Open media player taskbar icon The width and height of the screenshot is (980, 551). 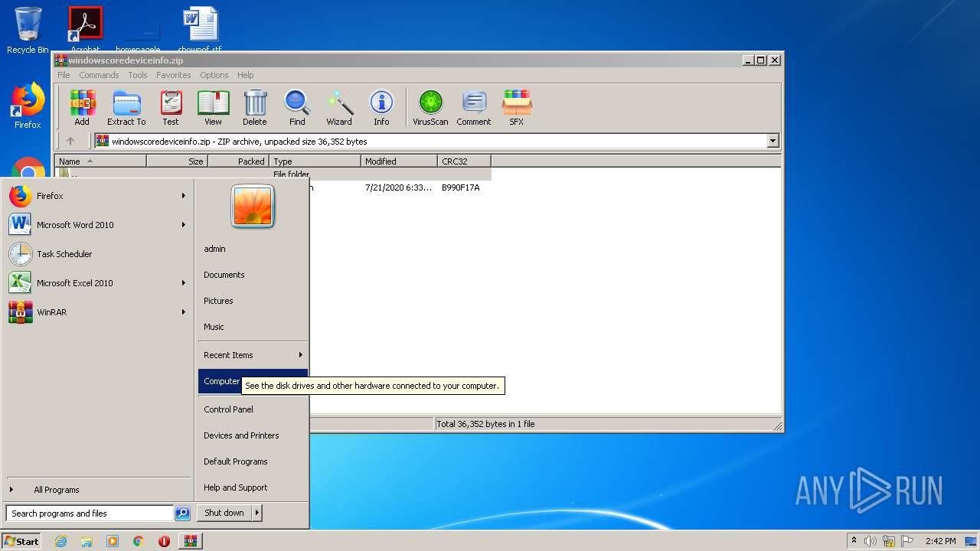point(113,541)
